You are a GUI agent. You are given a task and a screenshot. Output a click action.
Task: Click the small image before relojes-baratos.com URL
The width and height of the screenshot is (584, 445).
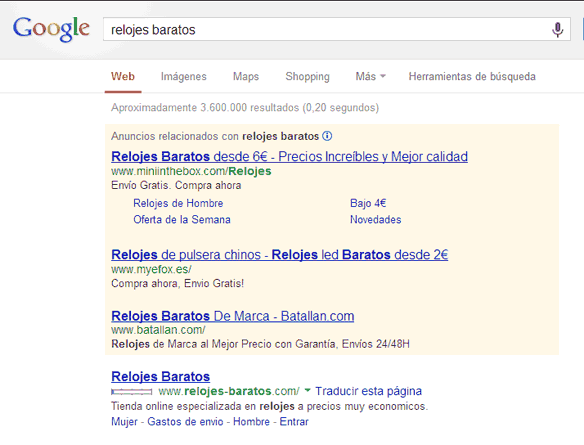[x=132, y=391]
